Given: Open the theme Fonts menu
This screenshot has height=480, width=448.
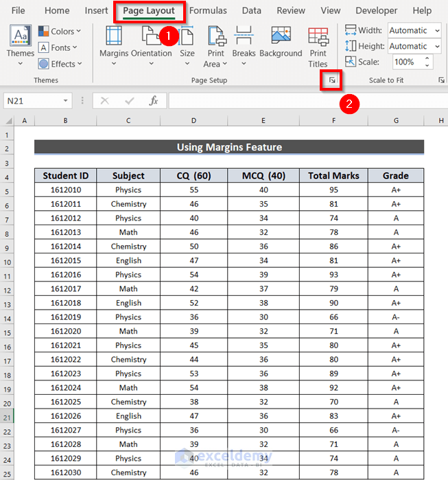Looking at the screenshot, I should tap(58, 48).
